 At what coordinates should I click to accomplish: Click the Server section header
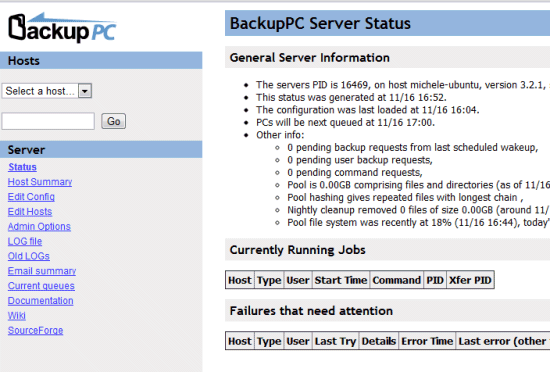pos(101,150)
